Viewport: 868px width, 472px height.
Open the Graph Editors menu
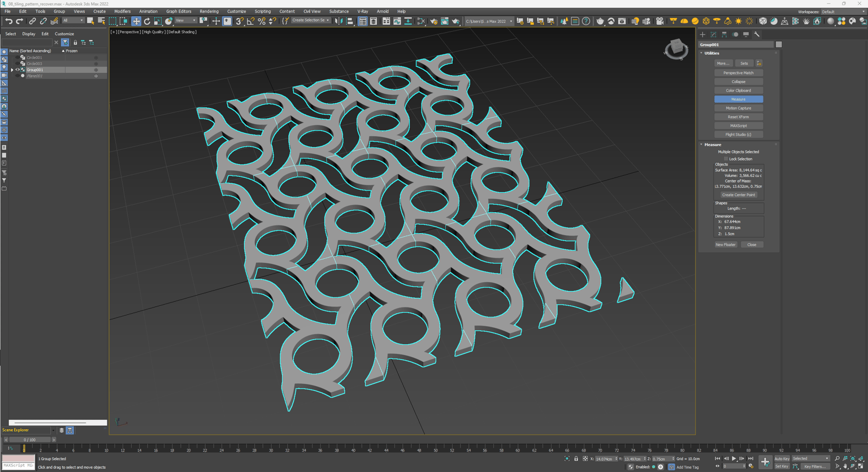[x=179, y=11]
